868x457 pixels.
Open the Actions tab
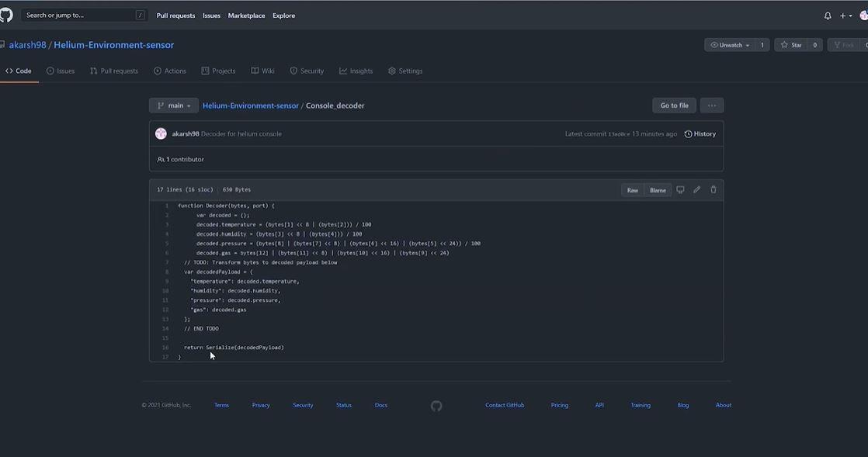tap(170, 71)
